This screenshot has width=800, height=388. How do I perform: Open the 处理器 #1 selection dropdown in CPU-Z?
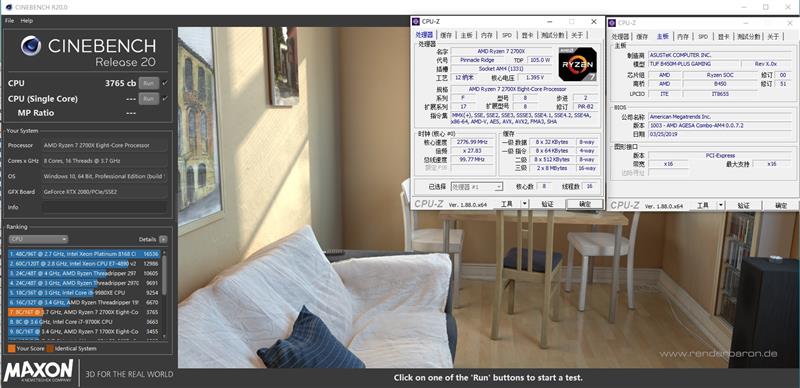[x=478, y=187]
